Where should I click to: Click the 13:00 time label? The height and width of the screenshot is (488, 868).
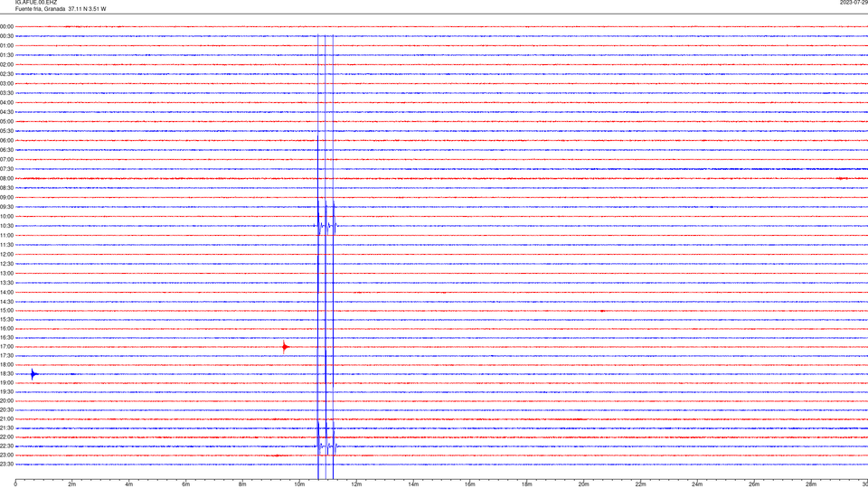click(6, 273)
